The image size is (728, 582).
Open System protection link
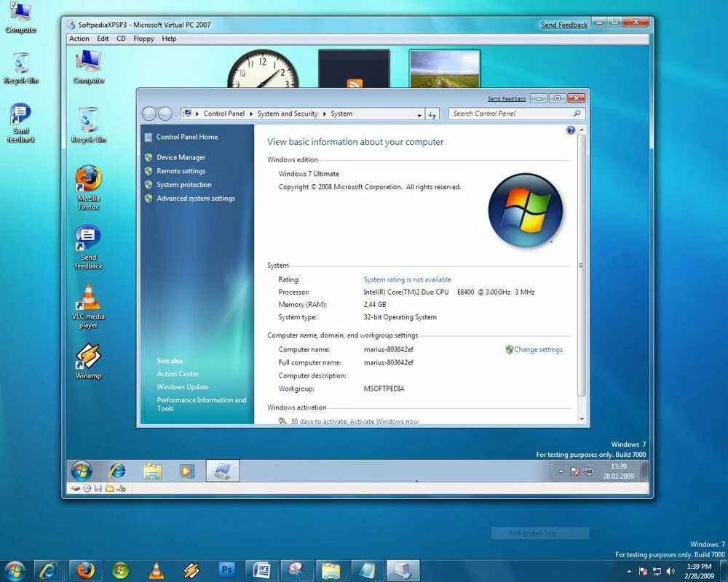pos(184,184)
